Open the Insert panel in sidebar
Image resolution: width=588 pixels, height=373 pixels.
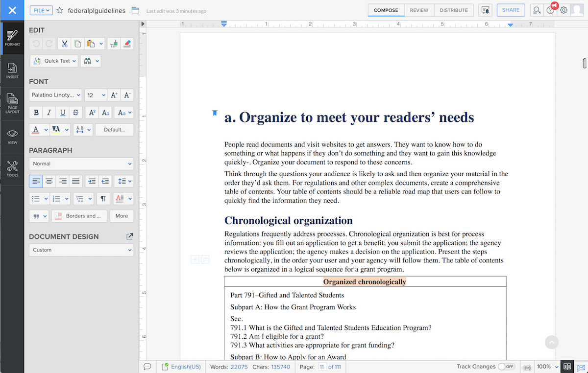12,71
